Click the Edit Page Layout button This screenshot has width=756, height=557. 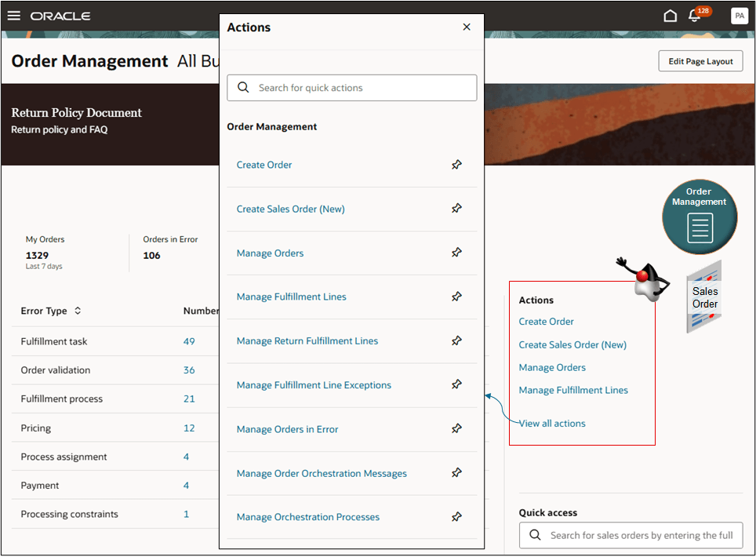(x=700, y=60)
